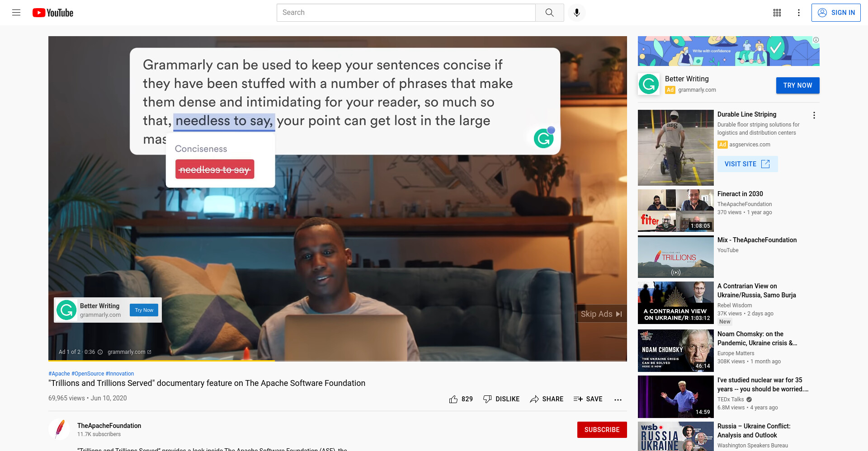Click TRY NOW on the Grammarly sidebar ad
868x451 pixels.
tap(797, 85)
